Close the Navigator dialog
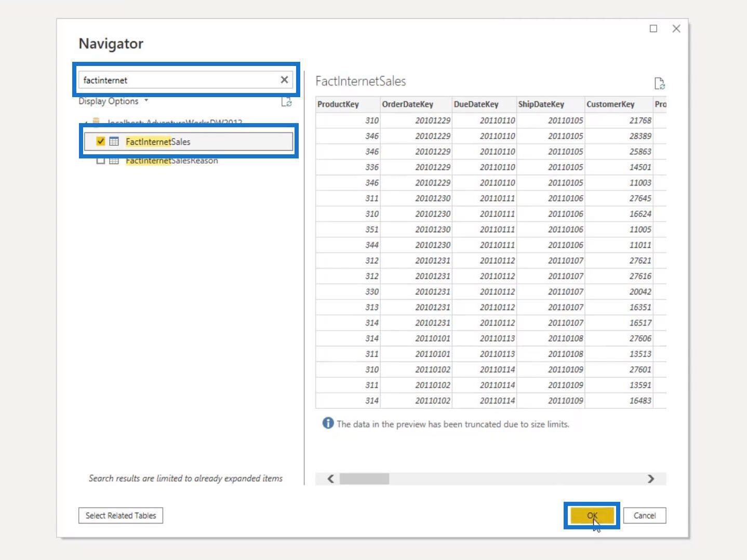This screenshot has width=747, height=560. 676,29
